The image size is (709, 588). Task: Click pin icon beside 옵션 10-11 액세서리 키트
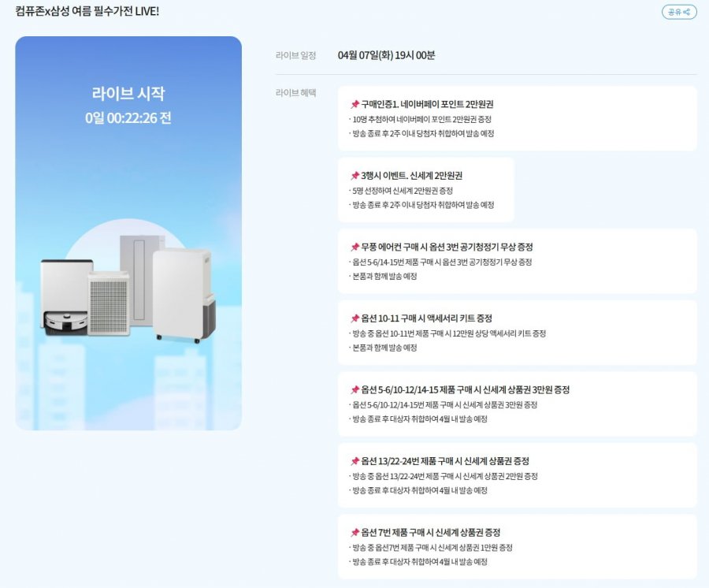pyautogui.click(x=354, y=318)
